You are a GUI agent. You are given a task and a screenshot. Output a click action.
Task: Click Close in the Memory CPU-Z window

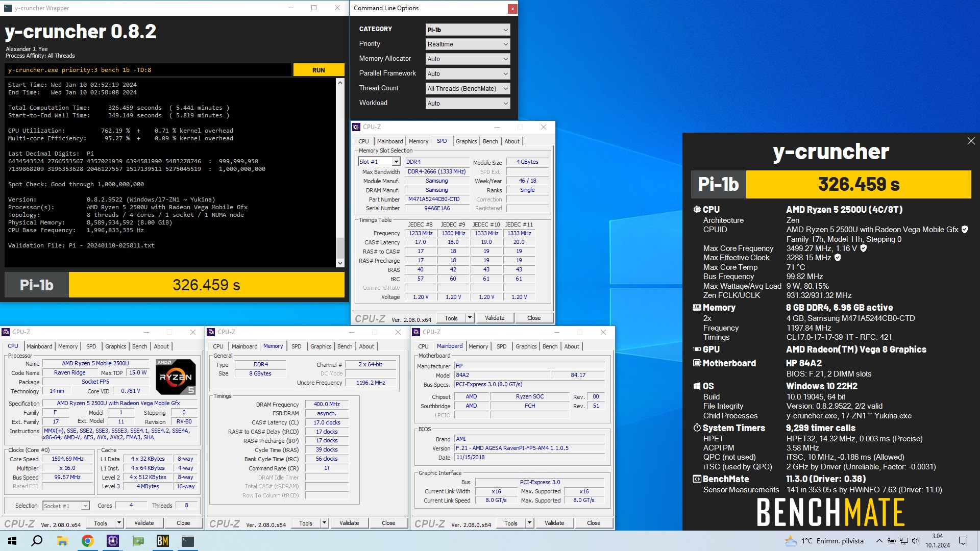tap(388, 523)
